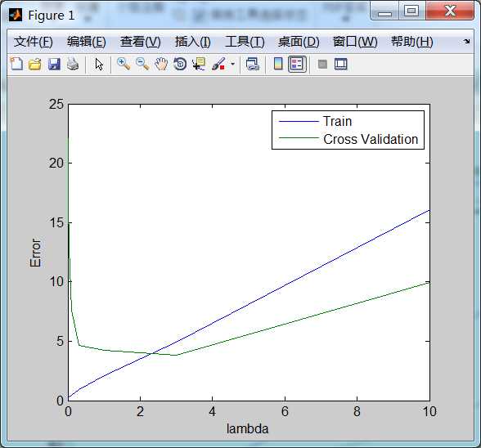Click the dock figure arrow in menu bar
The image size is (481, 448).
coord(466,41)
